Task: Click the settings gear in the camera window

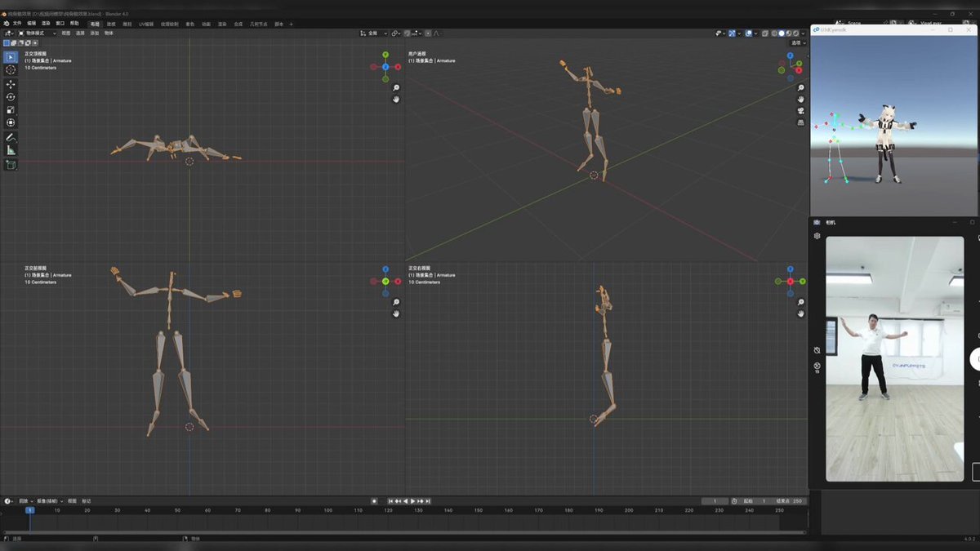Action: pos(817,236)
